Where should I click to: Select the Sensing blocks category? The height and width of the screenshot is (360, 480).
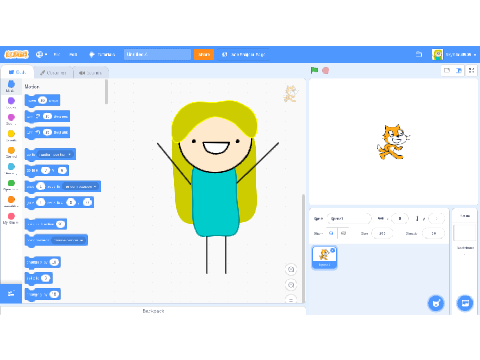coord(11,168)
